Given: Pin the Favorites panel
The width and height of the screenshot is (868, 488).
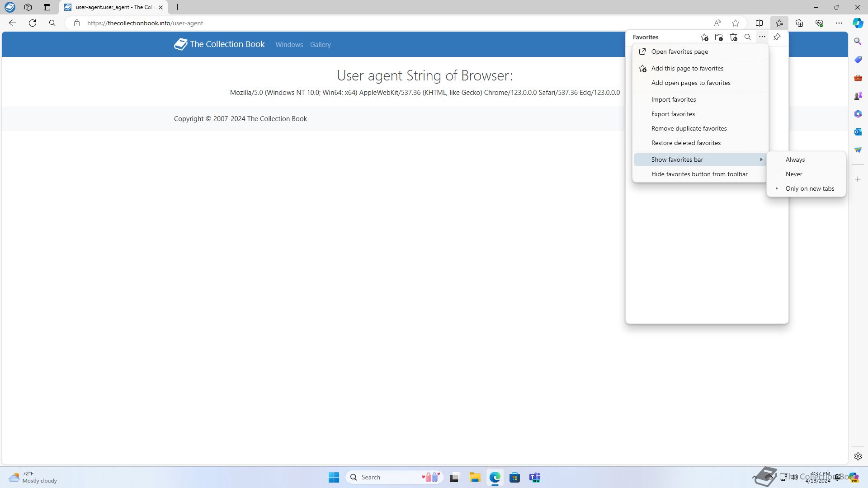Looking at the screenshot, I should coord(777,37).
